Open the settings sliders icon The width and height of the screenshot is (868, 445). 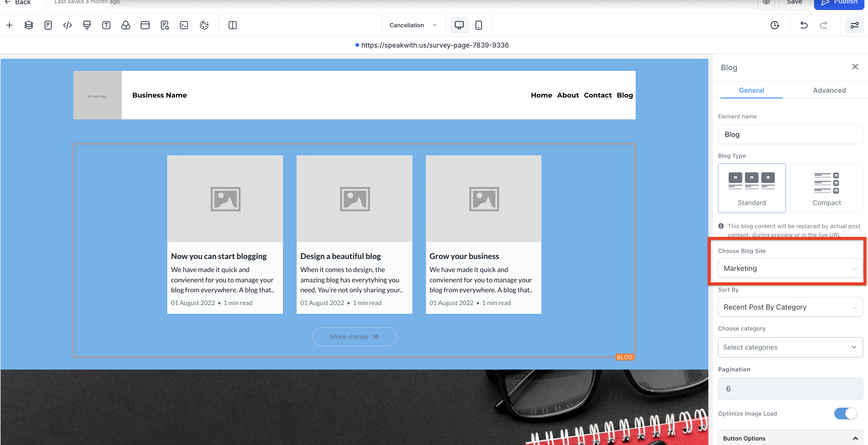[854, 25]
